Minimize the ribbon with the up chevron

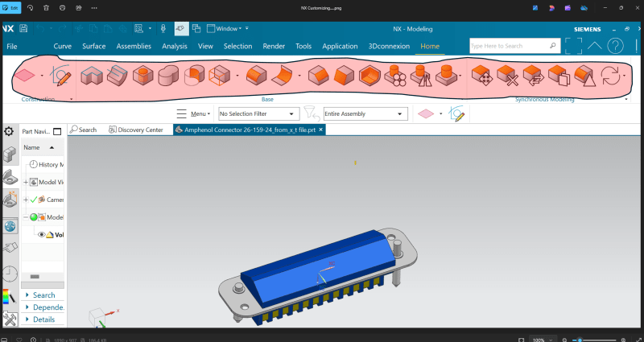click(x=594, y=46)
